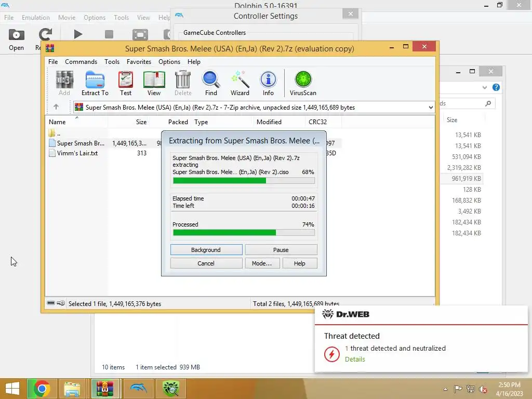The height and width of the screenshot is (399, 532).
Task: Click the Find magnifier icon
Action: (211, 83)
